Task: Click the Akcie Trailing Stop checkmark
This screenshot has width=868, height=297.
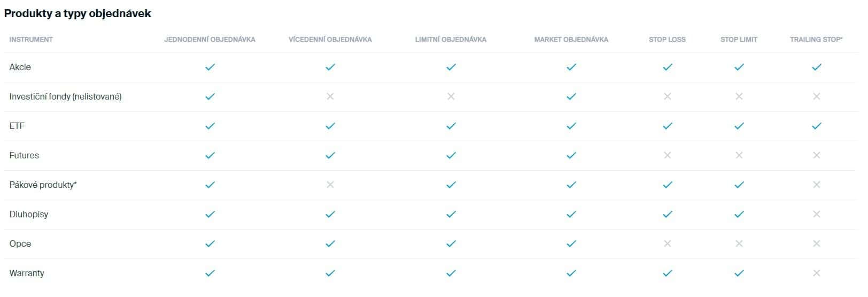Action: tap(816, 67)
